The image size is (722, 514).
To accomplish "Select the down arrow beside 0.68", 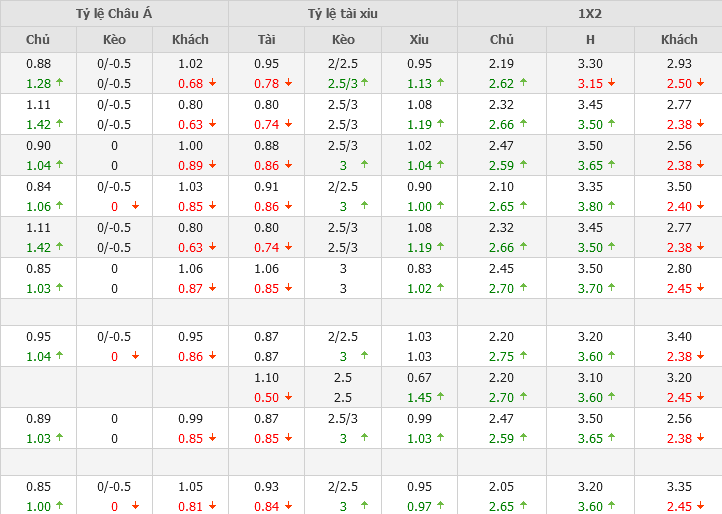I will 212,83.
